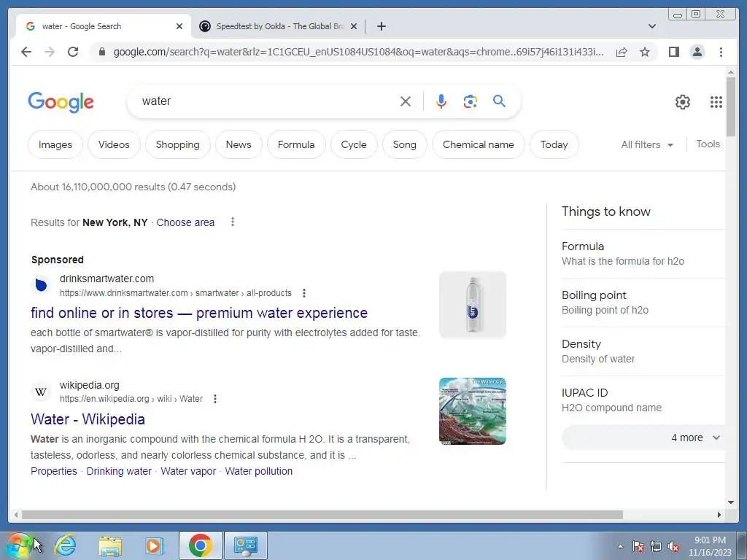Viewport: 747px width, 560px height.
Task: Show hidden tray icons arrow
Action: (620, 547)
